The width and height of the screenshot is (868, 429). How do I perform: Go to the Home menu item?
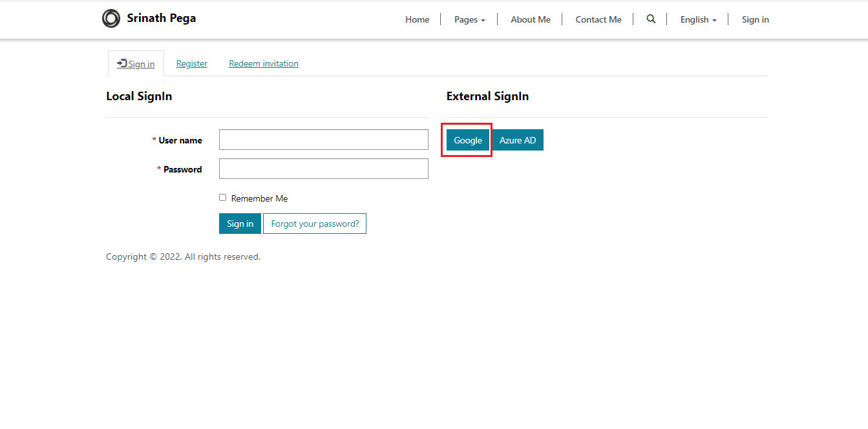click(x=417, y=20)
